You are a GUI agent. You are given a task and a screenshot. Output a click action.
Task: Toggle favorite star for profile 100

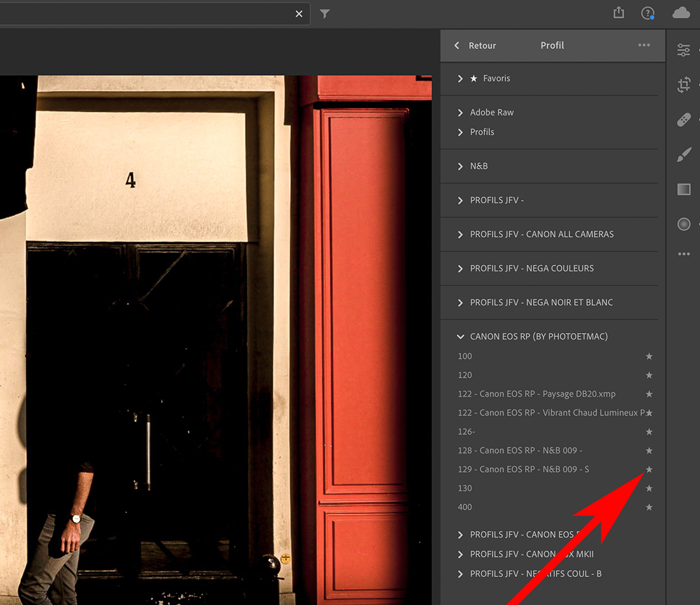point(649,357)
